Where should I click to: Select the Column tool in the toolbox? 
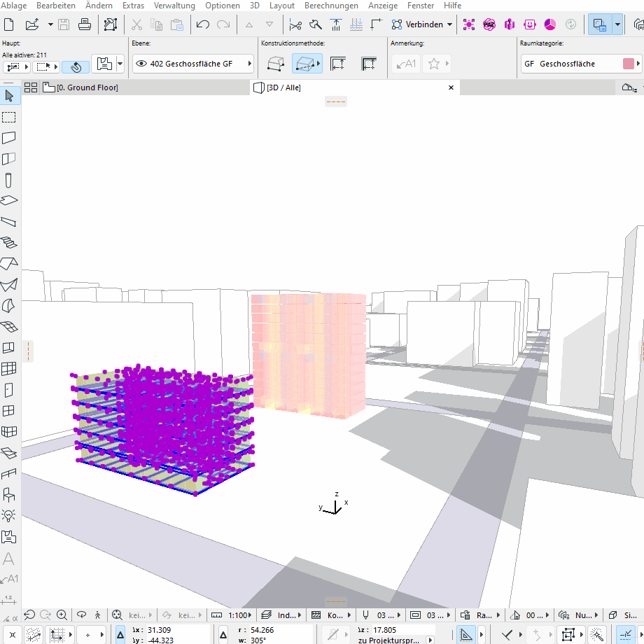9,180
